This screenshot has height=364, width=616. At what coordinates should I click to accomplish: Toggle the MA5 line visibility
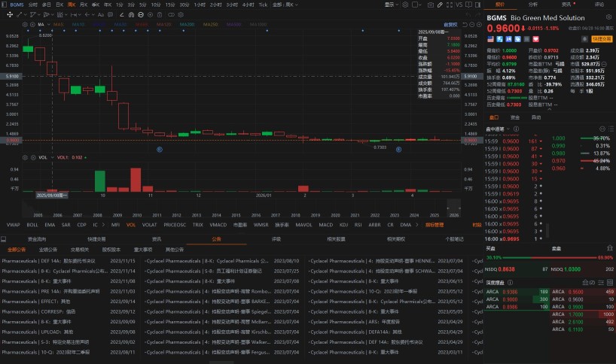tap(58, 24)
